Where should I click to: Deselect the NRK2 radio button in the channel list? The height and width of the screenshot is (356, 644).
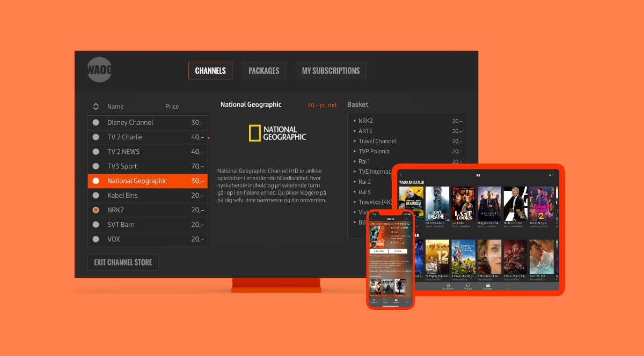[x=96, y=210]
